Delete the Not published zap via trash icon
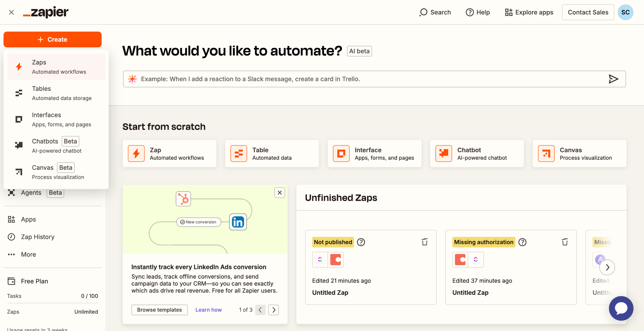The height and width of the screenshot is (331, 644). pos(425,242)
